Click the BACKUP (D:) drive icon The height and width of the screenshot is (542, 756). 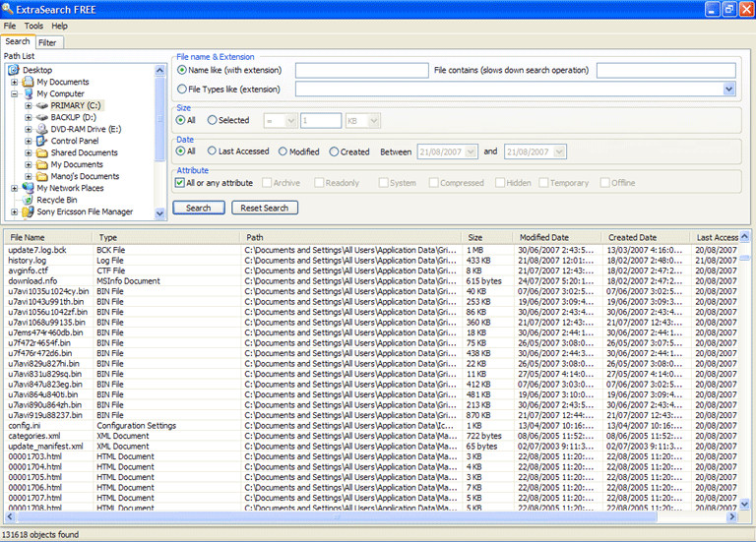click(42, 117)
